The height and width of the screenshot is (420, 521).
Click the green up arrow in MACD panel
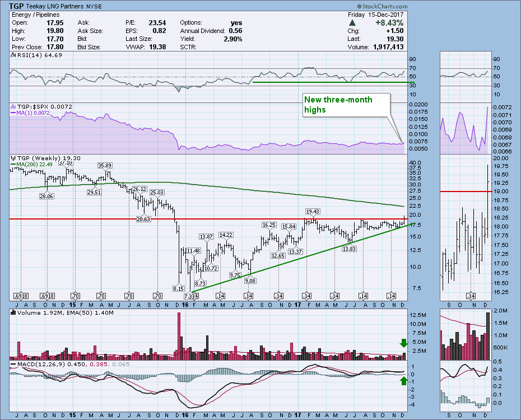pyautogui.click(x=403, y=381)
